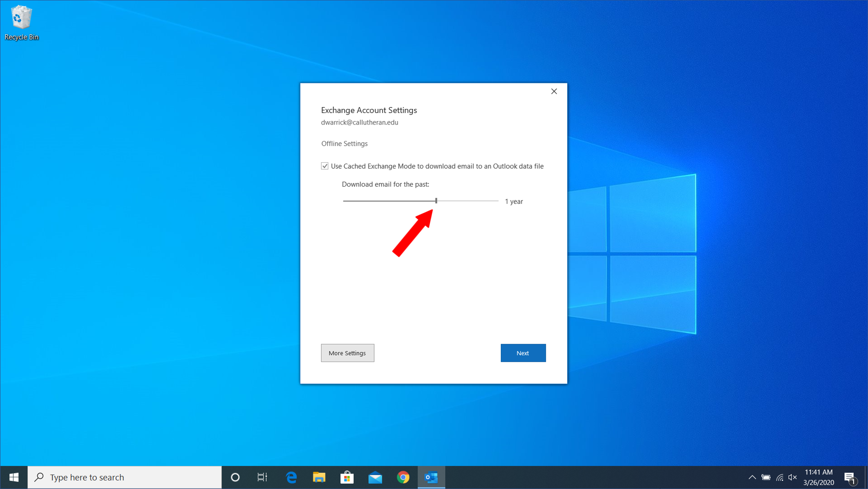Click the More Settings button

tap(347, 353)
